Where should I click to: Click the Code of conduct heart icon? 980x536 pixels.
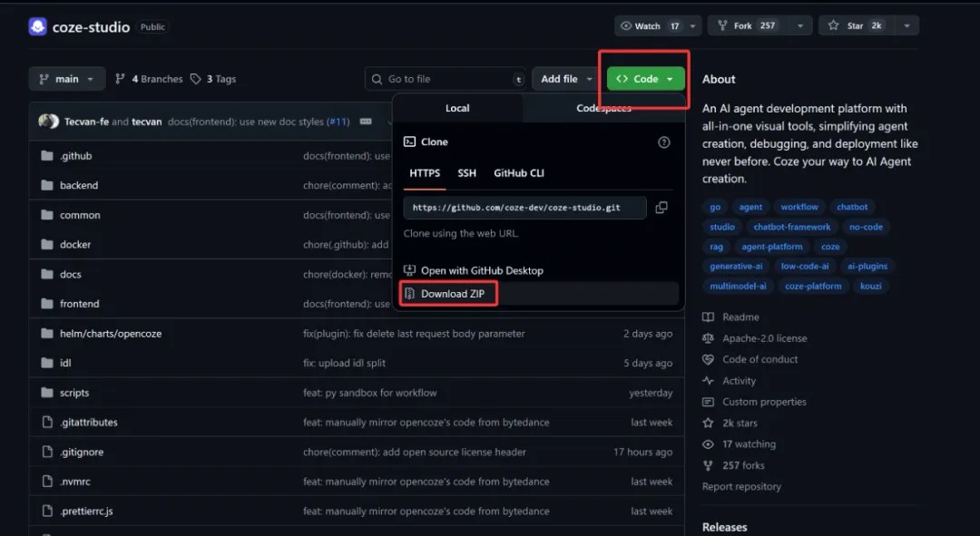[708, 359]
